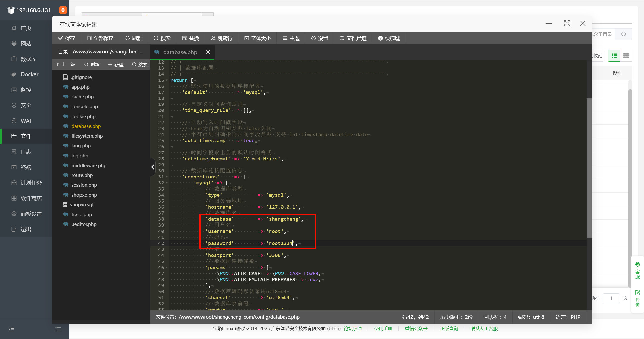644x339 pixels.
Task: Click Save All (全部保存) button
Action: pyautogui.click(x=100, y=38)
